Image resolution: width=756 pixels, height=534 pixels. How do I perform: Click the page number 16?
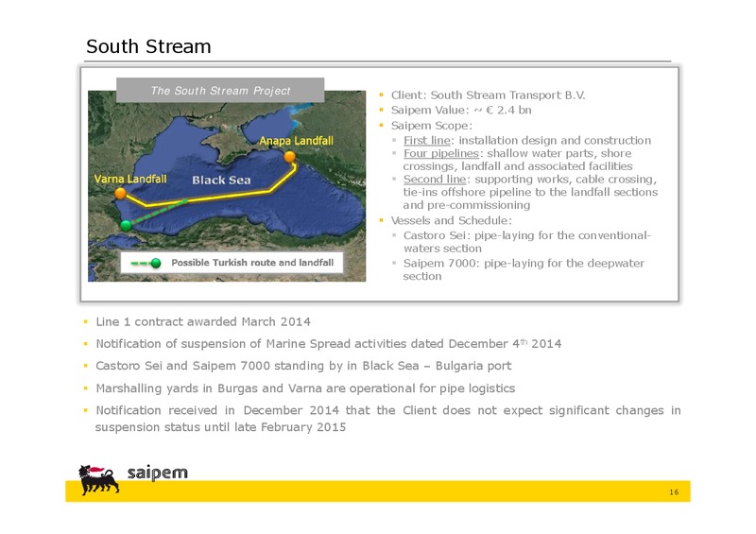click(x=674, y=492)
